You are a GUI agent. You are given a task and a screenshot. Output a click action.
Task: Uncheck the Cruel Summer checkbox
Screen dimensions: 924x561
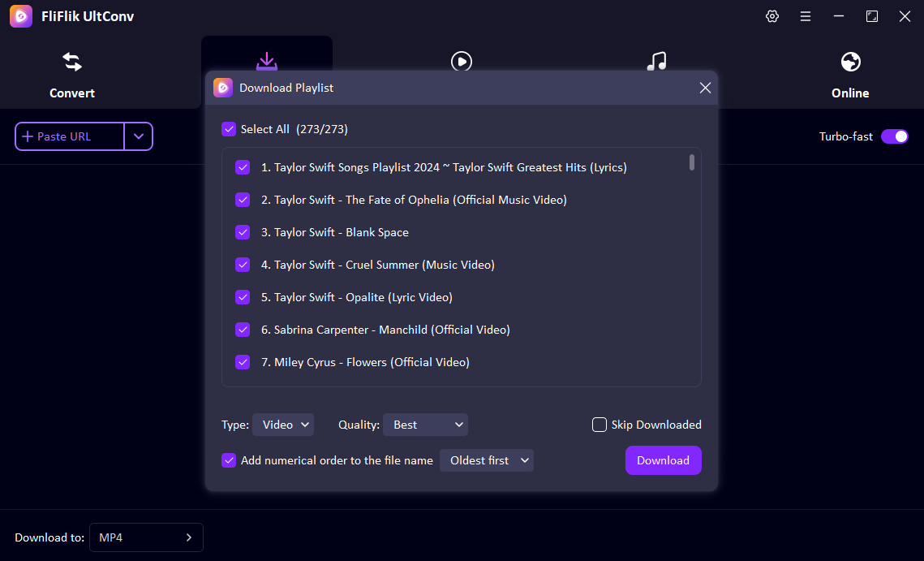(x=243, y=265)
